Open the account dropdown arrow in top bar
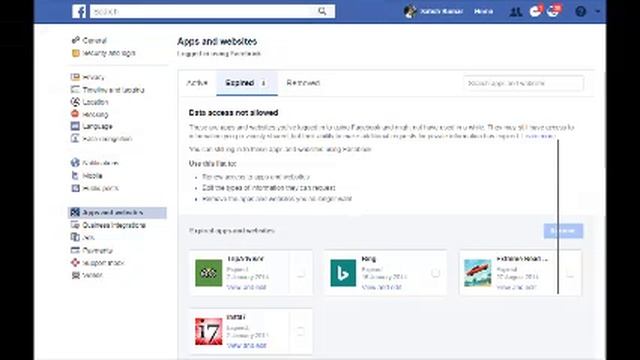640x360 pixels. click(x=598, y=11)
